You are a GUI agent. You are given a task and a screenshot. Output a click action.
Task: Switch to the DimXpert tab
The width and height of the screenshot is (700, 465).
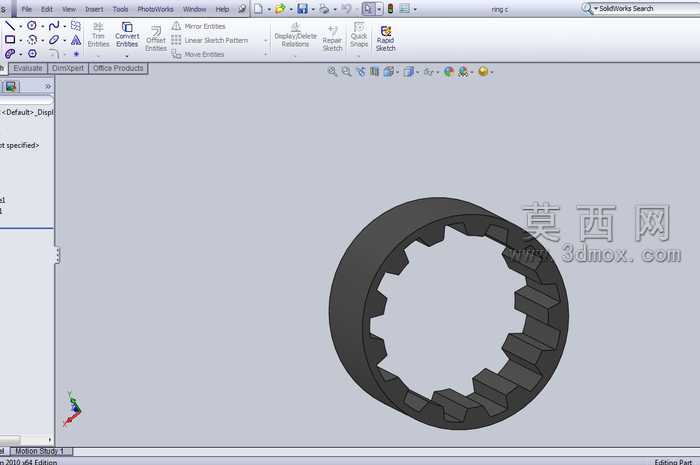[x=68, y=68]
